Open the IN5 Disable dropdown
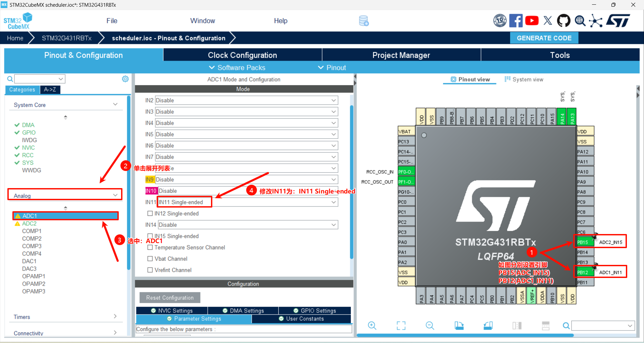Screen dimensions: 644x343 [x=246, y=134]
